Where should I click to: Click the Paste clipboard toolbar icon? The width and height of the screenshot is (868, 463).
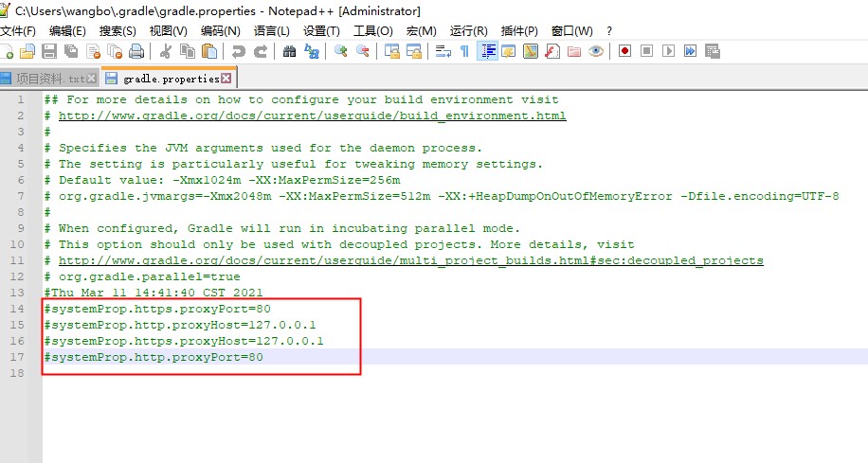point(209,51)
